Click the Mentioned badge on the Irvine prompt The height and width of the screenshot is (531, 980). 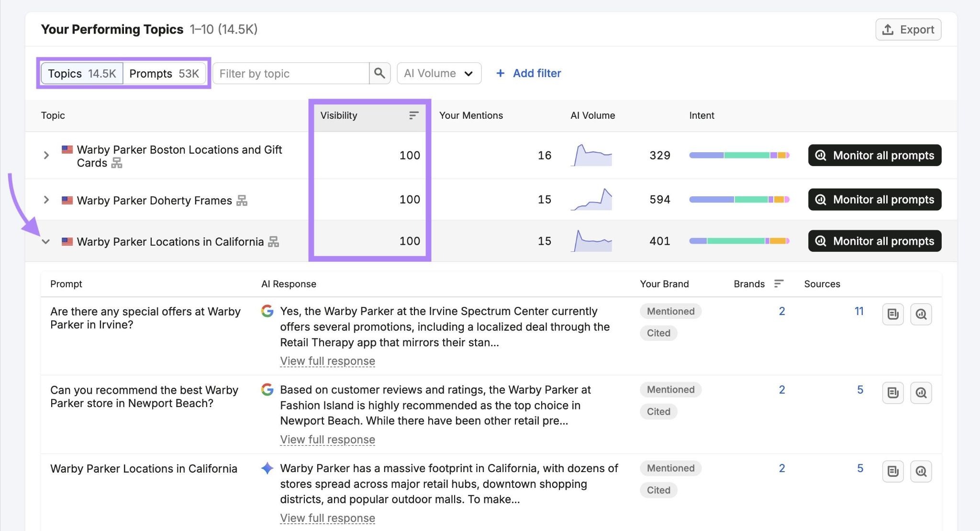670,311
